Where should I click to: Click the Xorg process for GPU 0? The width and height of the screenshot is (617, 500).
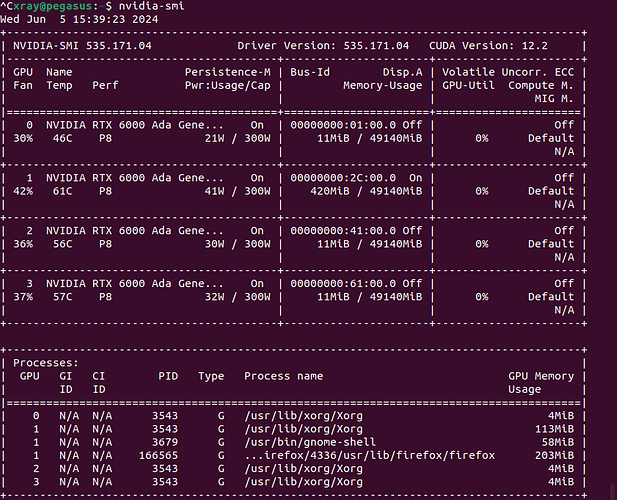(303, 416)
